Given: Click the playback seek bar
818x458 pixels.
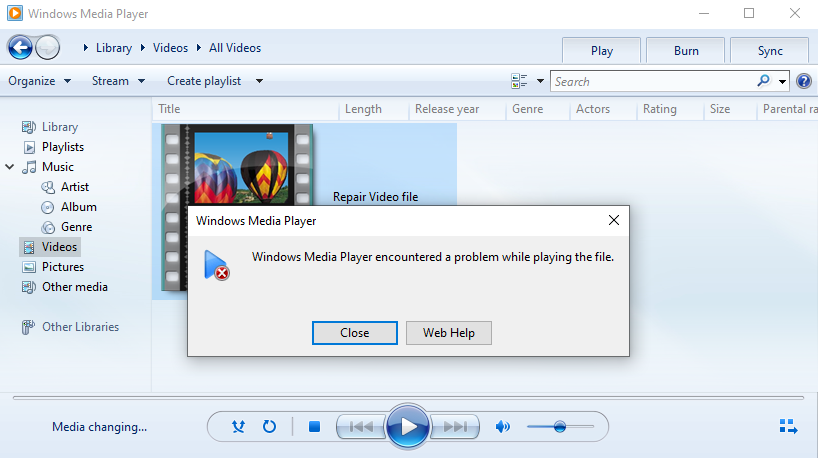Looking at the screenshot, I should [408, 398].
